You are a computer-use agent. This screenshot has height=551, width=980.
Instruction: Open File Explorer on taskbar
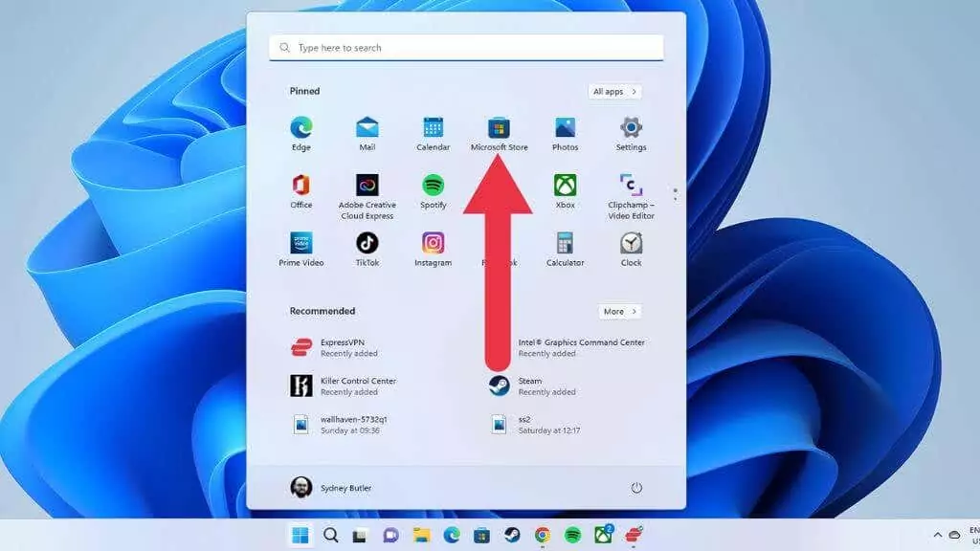click(x=421, y=536)
